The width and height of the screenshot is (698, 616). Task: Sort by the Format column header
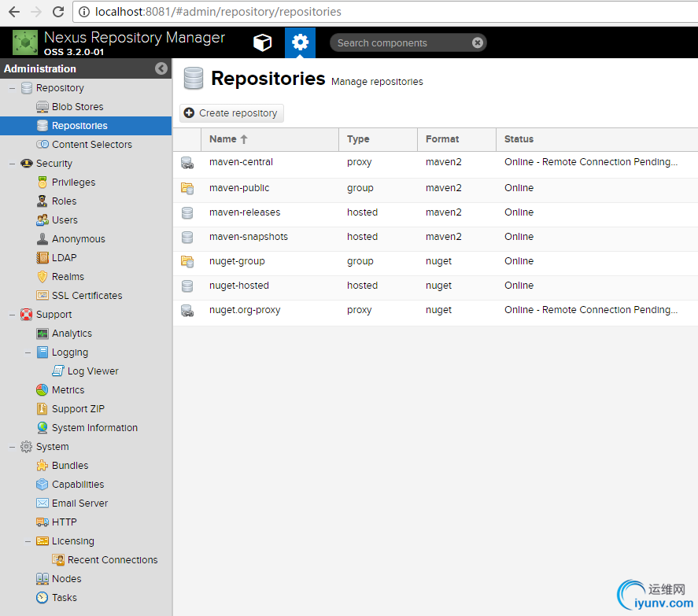456,139
